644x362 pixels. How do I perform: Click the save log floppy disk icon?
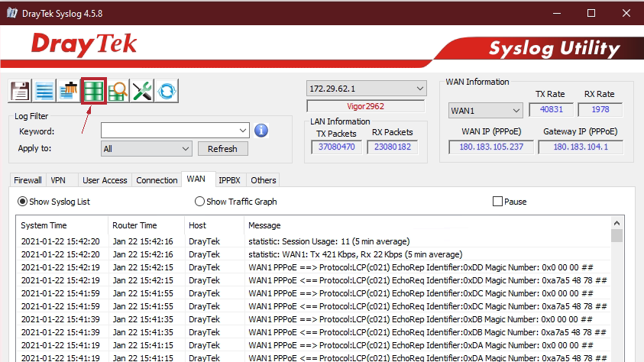20,91
